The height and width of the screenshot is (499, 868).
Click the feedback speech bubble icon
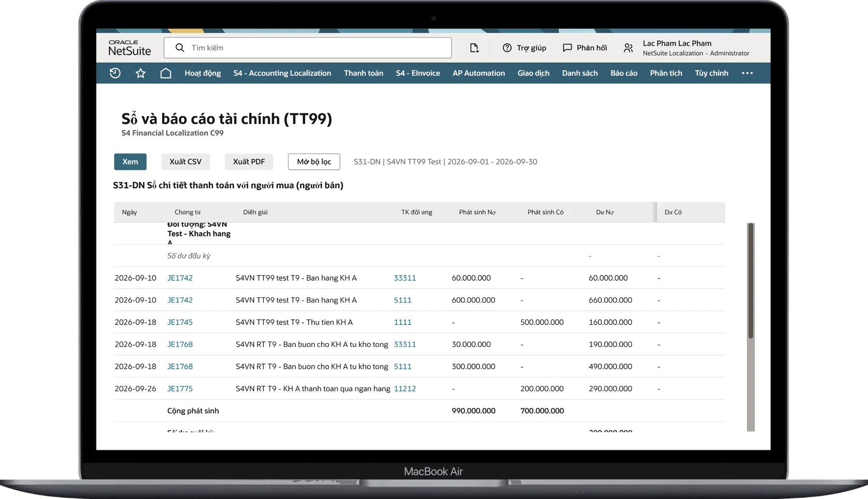(x=567, y=48)
